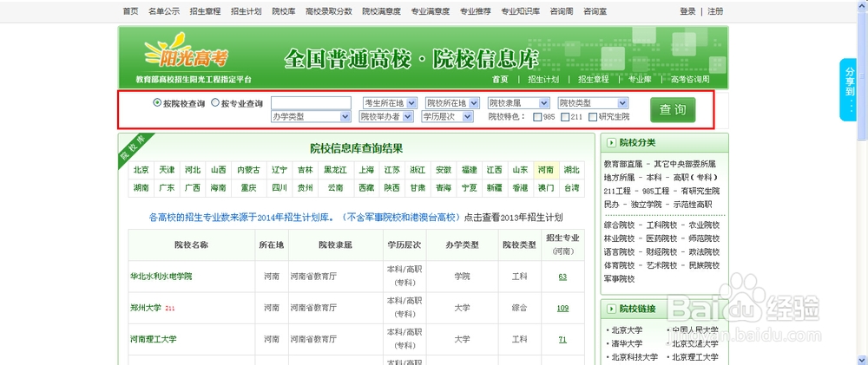Open the 河南理工大学 school link

(x=154, y=339)
